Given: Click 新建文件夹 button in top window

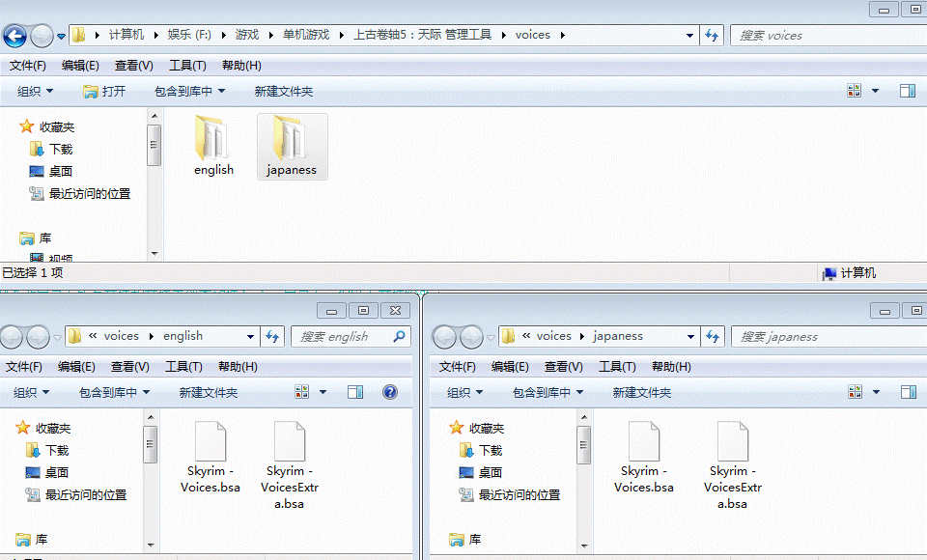Looking at the screenshot, I should (283, 91).
